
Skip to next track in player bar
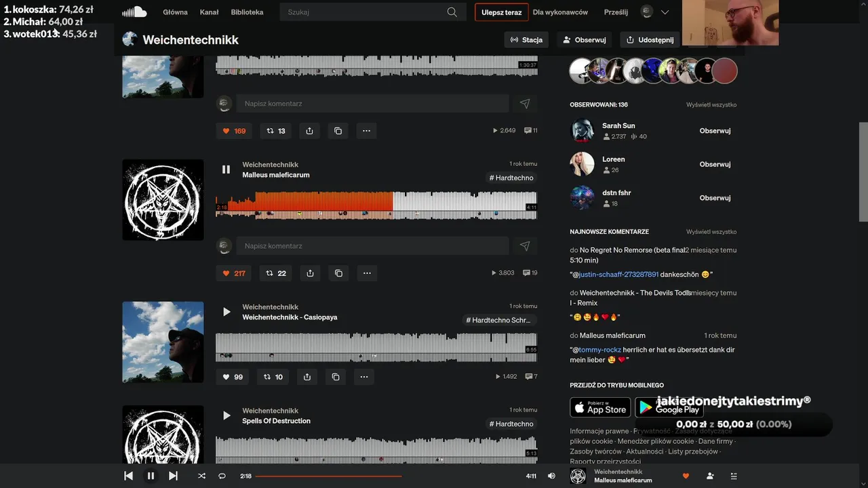point(173,476)
